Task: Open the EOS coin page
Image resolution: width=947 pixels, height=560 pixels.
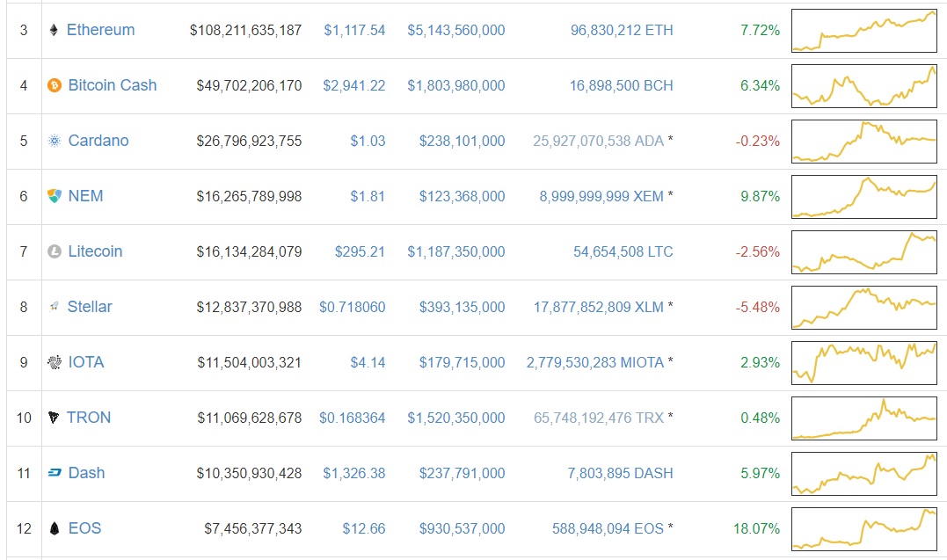Action: pos(84,528)
